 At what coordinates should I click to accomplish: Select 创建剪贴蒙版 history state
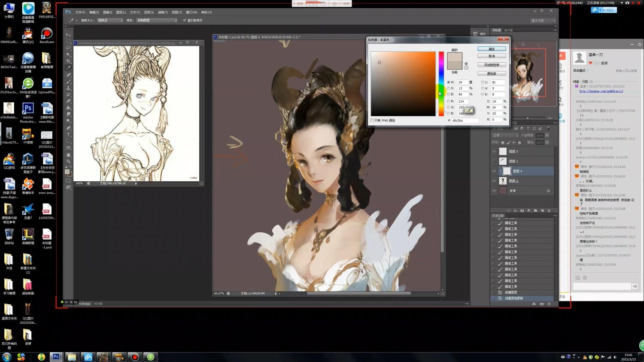[x=522, y=298]
